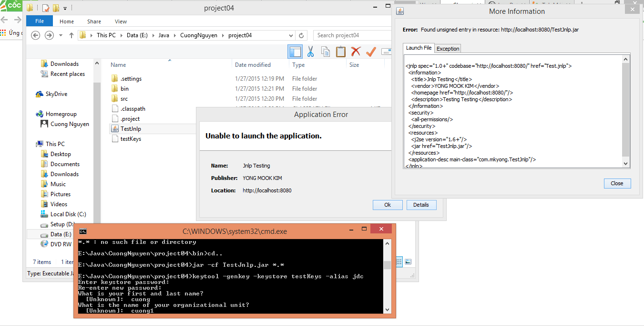Select Local Disk (C:) in navigation pane
Image resolution: width=644 pixels, height=326 pixels.
coord(68,214)
